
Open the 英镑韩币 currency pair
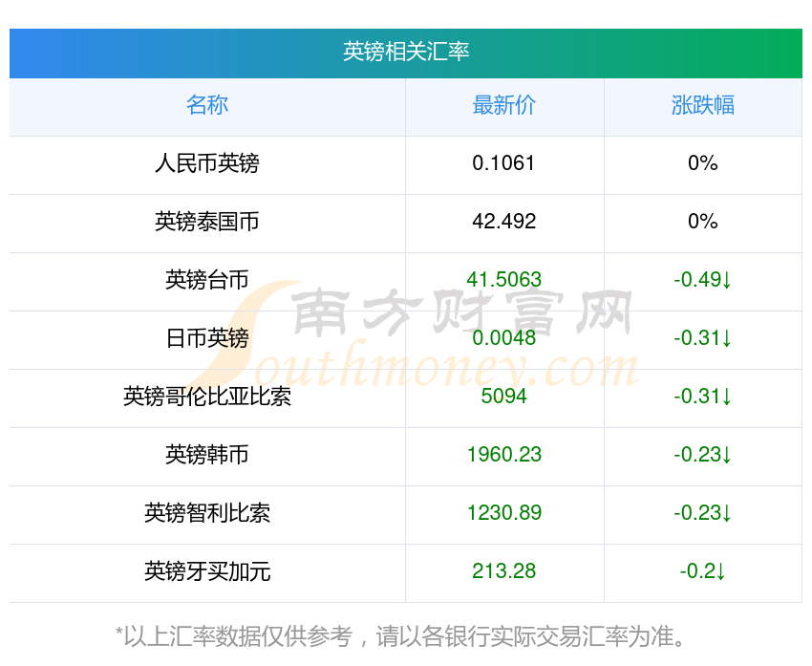(207, 455)
